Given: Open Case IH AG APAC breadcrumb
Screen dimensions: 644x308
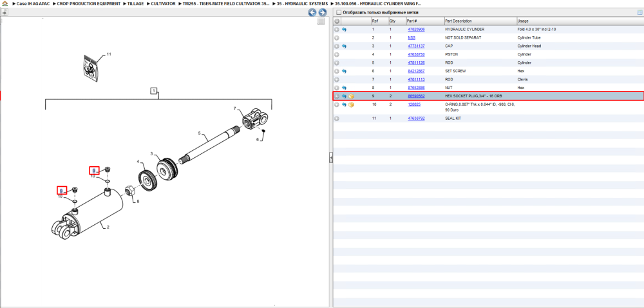Looking at the screenshot, I should point(33,3).
